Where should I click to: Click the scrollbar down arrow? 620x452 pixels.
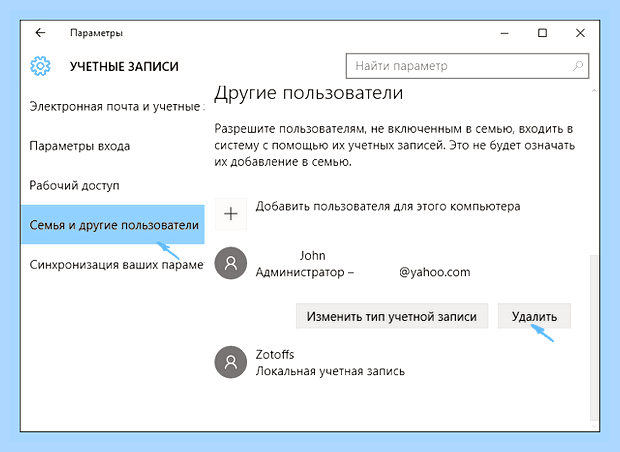(594, 426)
